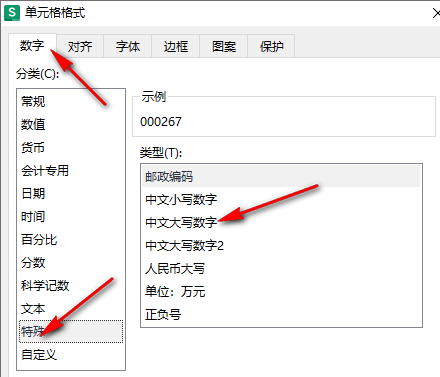Select the 时间 category

click(71, 216)
